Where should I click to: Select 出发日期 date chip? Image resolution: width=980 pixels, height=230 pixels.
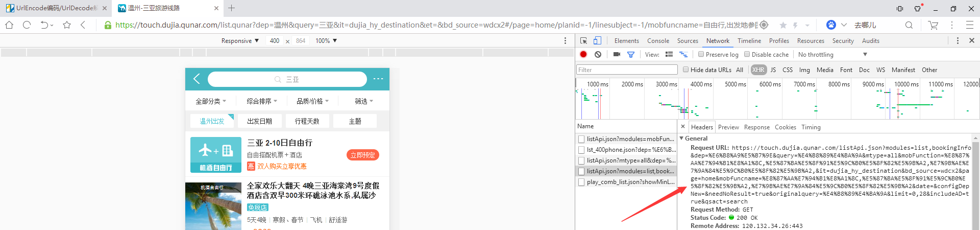259,121
